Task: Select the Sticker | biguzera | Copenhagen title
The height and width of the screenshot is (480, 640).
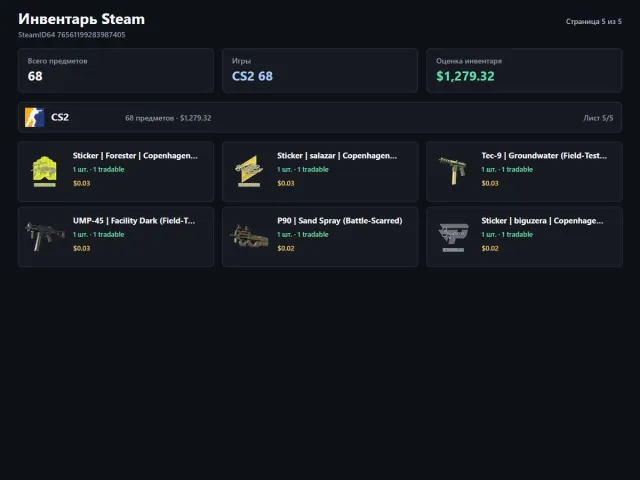Action: pyautogui.click(x=542, y=221)
